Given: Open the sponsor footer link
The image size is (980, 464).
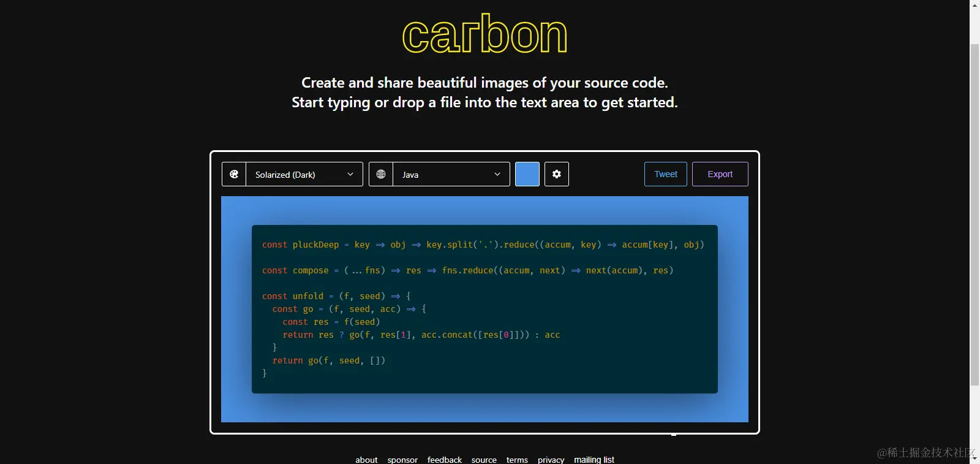Looking at the screenshot, I should click(402, 460).
